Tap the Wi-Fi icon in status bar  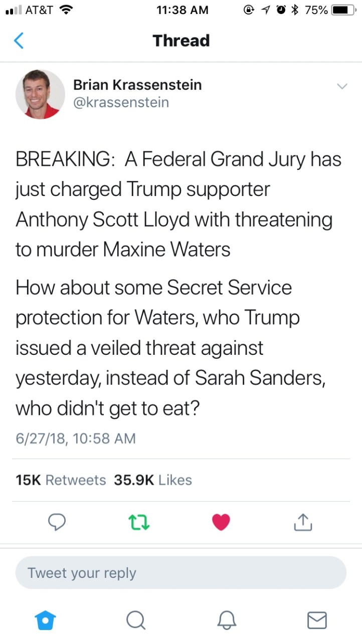[x=65, y=10]
